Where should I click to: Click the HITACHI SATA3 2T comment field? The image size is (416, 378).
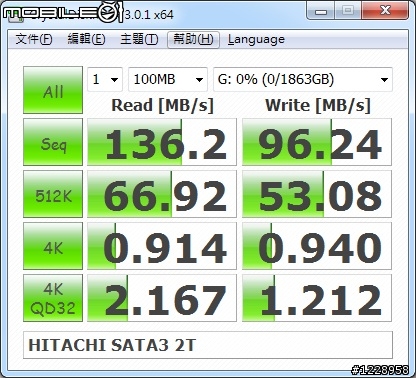tap(208, 345)
